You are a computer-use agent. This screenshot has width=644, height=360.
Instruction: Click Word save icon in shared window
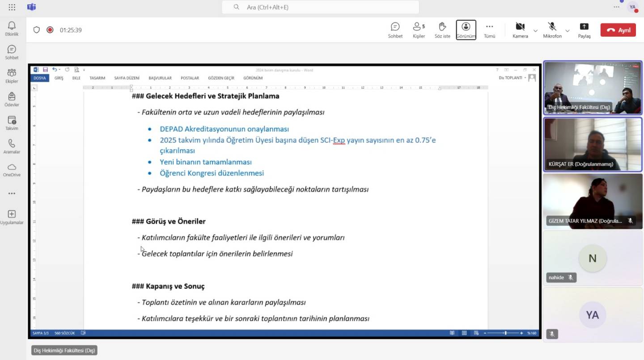(x=45, y=70)
